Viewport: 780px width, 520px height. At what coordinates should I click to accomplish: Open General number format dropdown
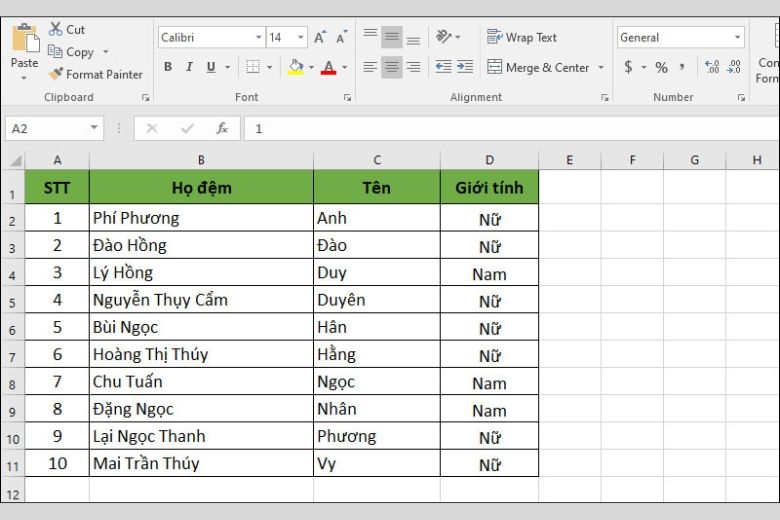[737, 37]
